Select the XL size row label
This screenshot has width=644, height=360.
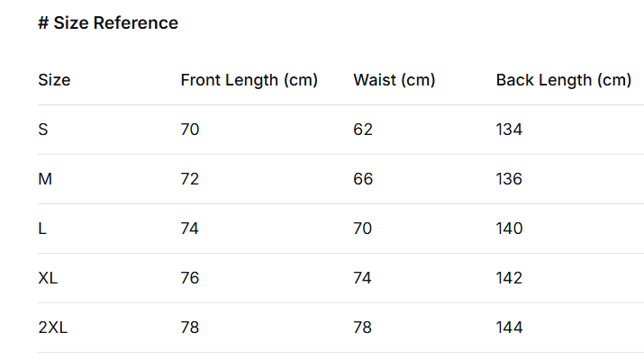(x=48, y=278)
